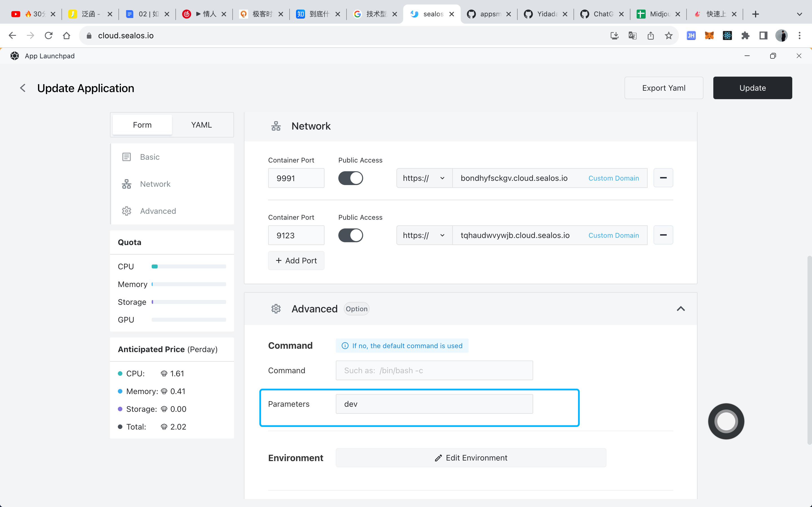Screen dimensions: 812x507
Task: Open the MetaMask fox extension
Action: pyautogui.click(x=709, y=35)
